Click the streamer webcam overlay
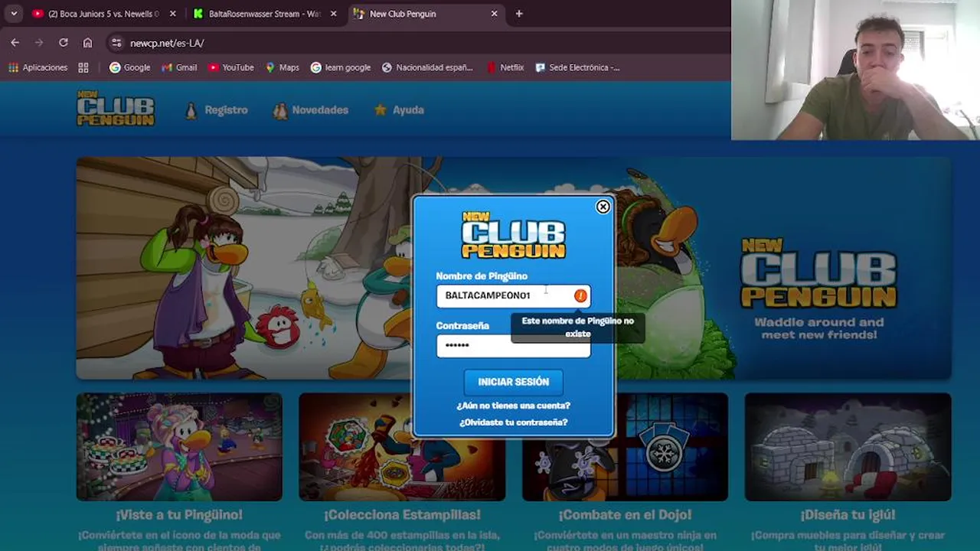This screenshot has width=980, height=551. (x=855, y=70)
